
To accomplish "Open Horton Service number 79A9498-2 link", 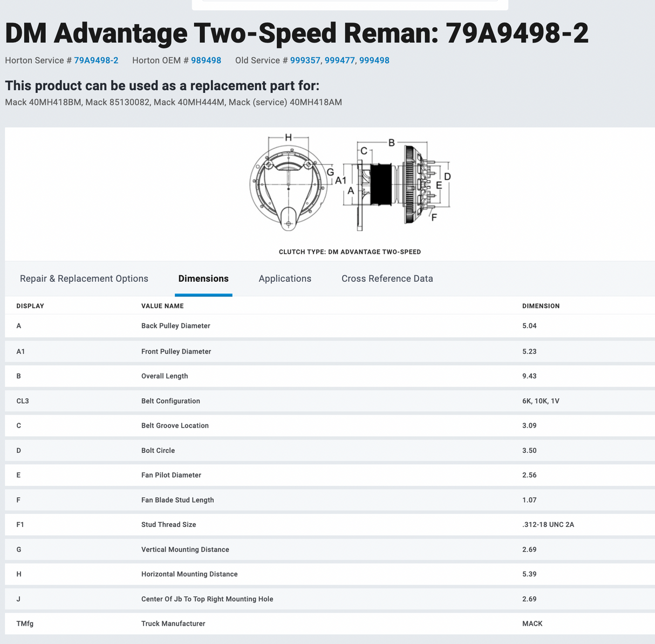I will point(96,60).
